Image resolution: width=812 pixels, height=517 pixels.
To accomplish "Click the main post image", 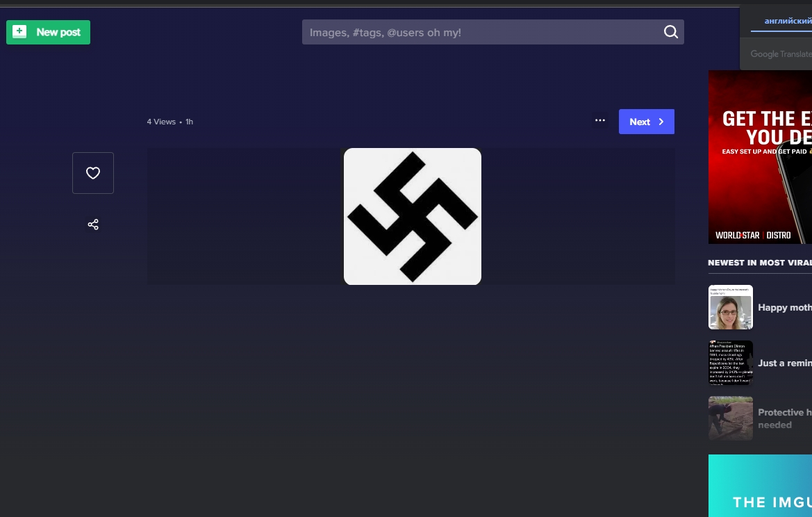I will pyautogui.click(x=412, y=216).
